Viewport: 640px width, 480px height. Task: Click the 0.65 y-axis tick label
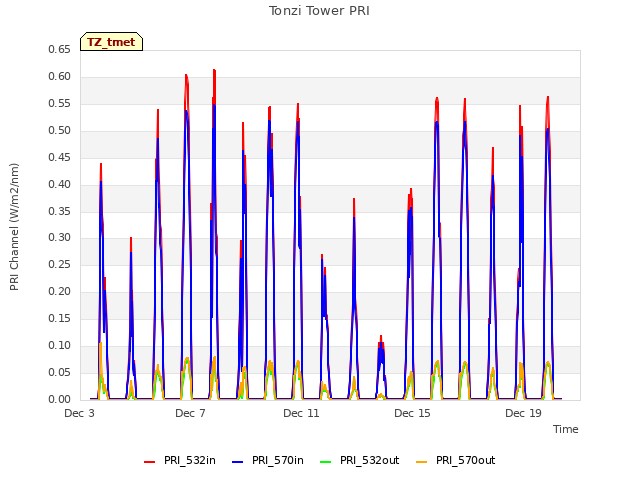[x=59, y=49]
